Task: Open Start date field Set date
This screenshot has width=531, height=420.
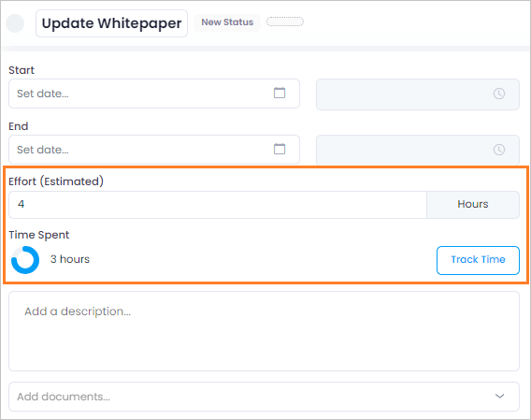Action: pyautogui.click(x=154, y=94)
